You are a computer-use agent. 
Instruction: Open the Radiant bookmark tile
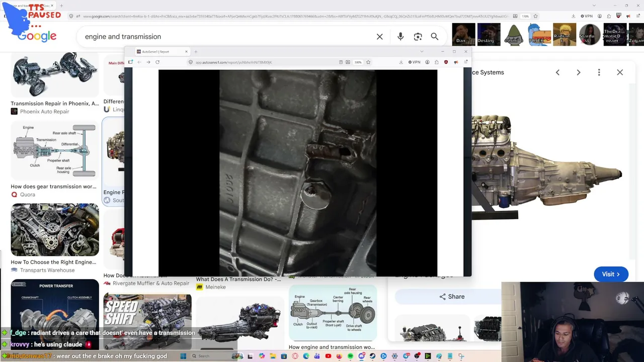click(x=564, y=35)
